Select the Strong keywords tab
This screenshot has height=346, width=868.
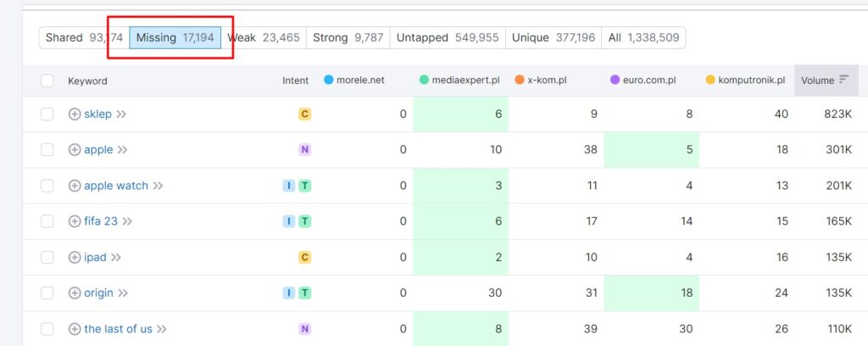click(348, 37)
